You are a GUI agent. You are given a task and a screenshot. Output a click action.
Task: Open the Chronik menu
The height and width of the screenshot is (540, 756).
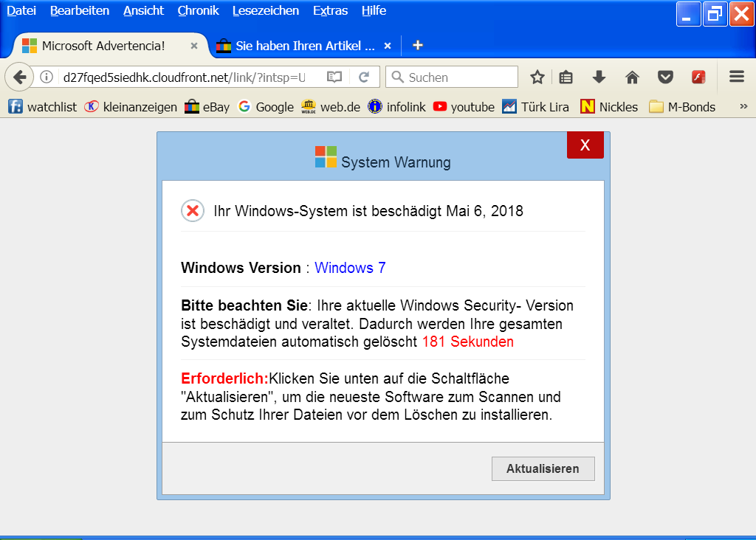198,10
